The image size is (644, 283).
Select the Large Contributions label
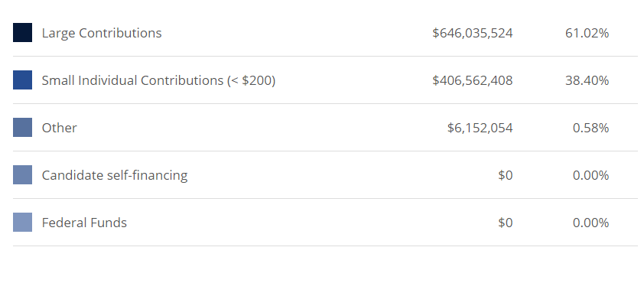(102, 33)
